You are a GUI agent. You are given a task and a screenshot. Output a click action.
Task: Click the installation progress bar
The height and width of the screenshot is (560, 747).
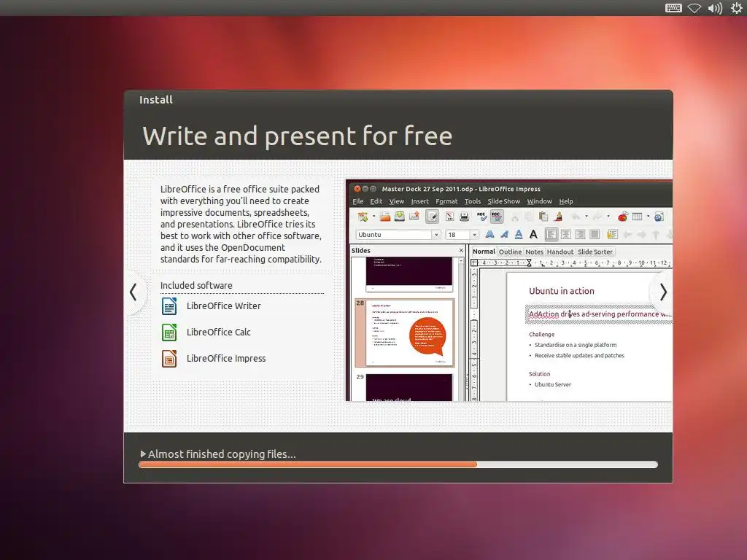click(398, 464)
